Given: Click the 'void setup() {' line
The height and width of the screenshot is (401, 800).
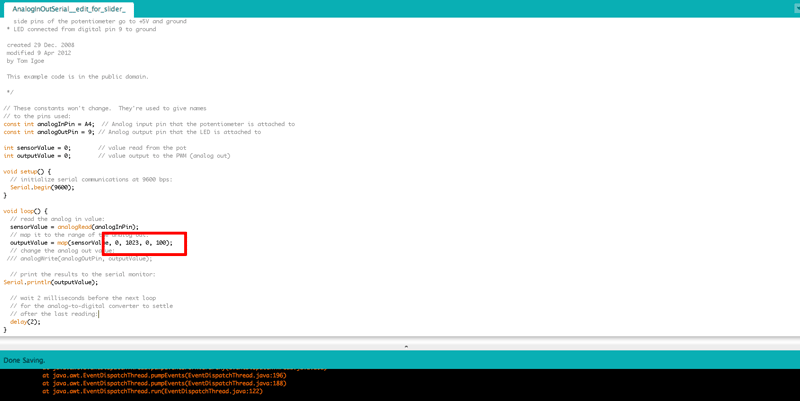Looking at the screenshot, I should (x=27, y=171).
